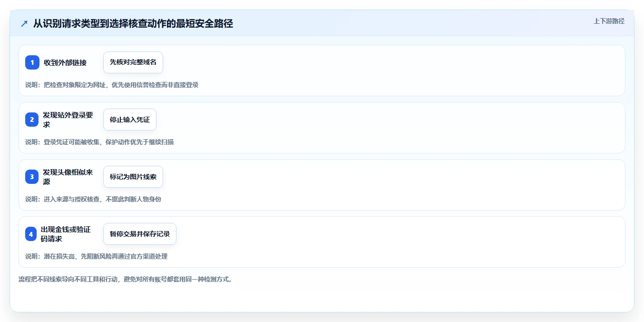
Task: Select step number 2 badge
Action: point(32,120)
